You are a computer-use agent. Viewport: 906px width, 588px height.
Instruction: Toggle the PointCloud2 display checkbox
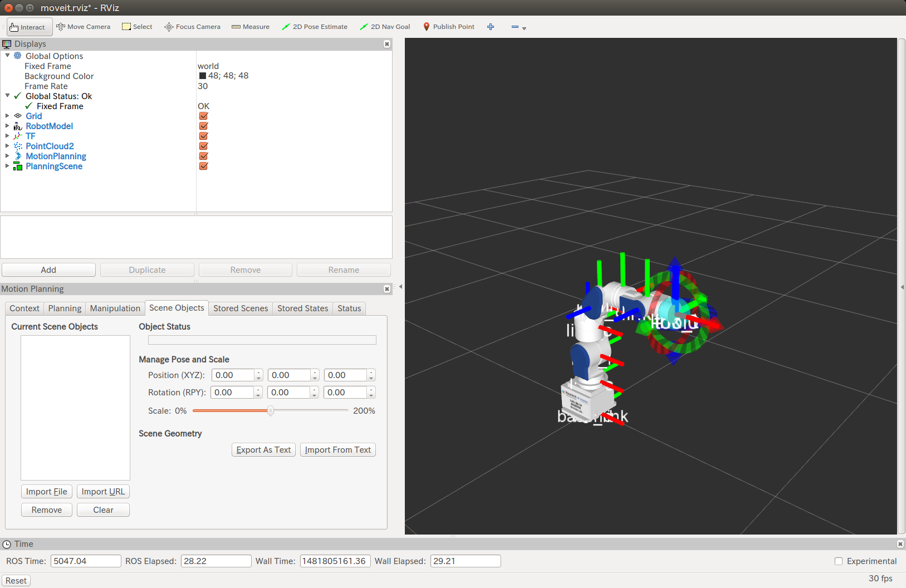(203, 146)
